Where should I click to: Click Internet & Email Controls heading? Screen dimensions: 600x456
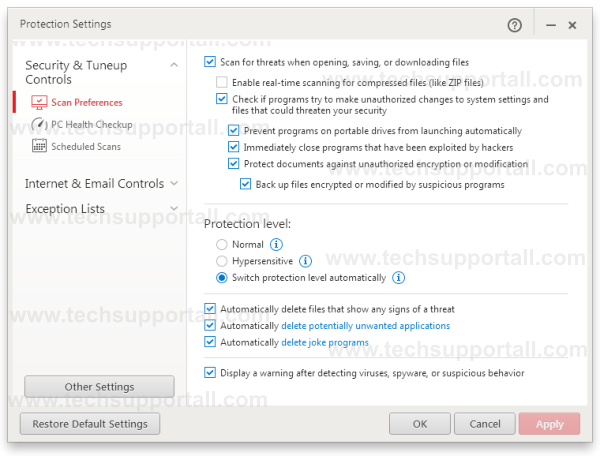point(94,184)
